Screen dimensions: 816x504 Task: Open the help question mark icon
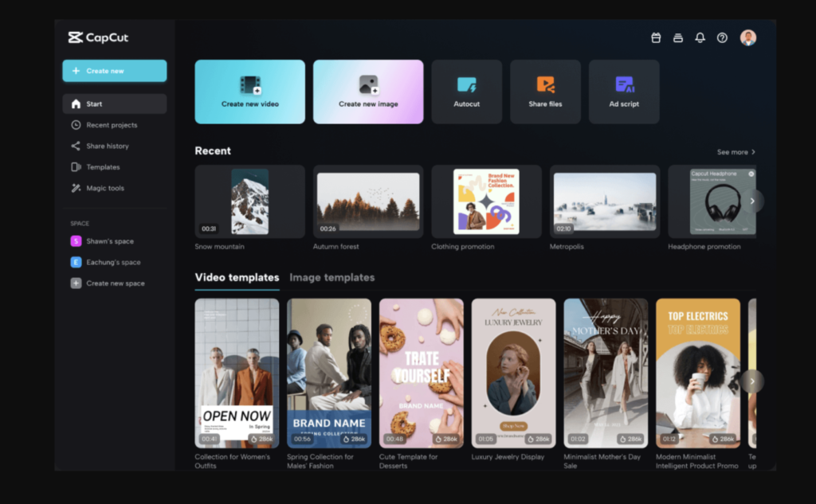722,37
